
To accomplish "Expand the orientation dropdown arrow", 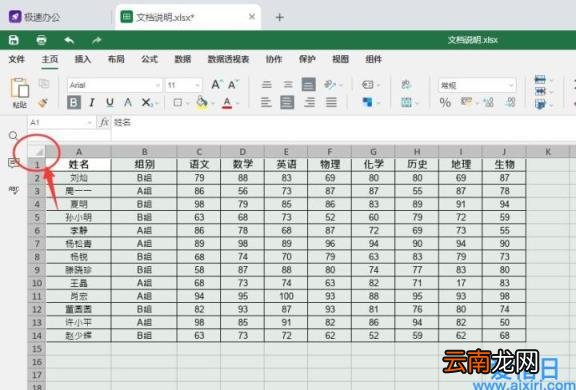I will coord(341,85).
